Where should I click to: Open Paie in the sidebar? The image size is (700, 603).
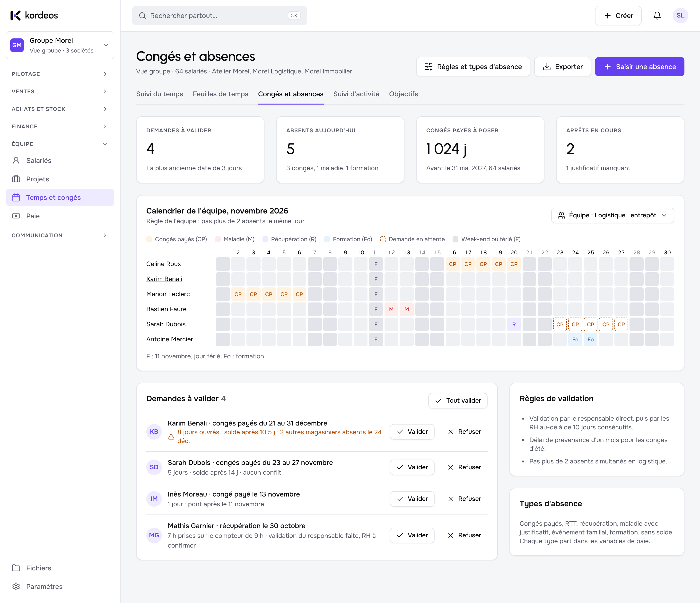pyautogui.click(x=60, y=216)
